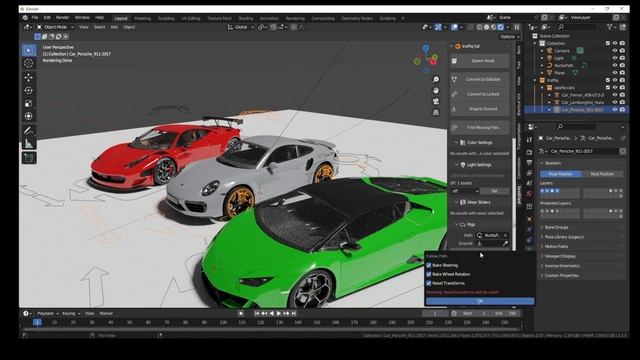Click the Convert to Linked button

coord(480,94)
